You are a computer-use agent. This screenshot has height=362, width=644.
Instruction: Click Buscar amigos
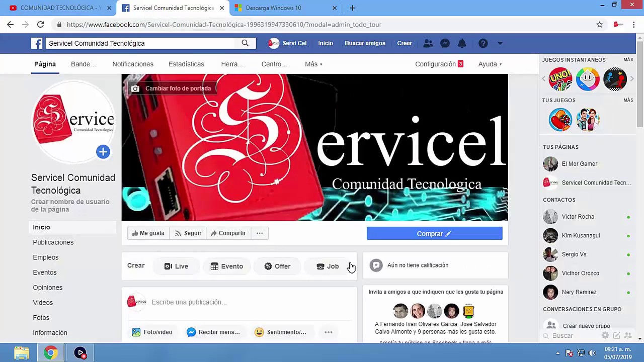pos(365,43)
